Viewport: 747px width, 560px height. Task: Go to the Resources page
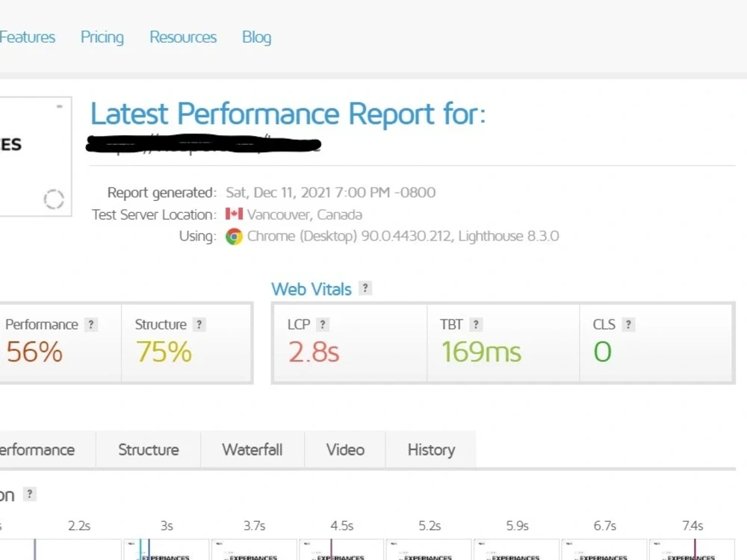[183, 37]
